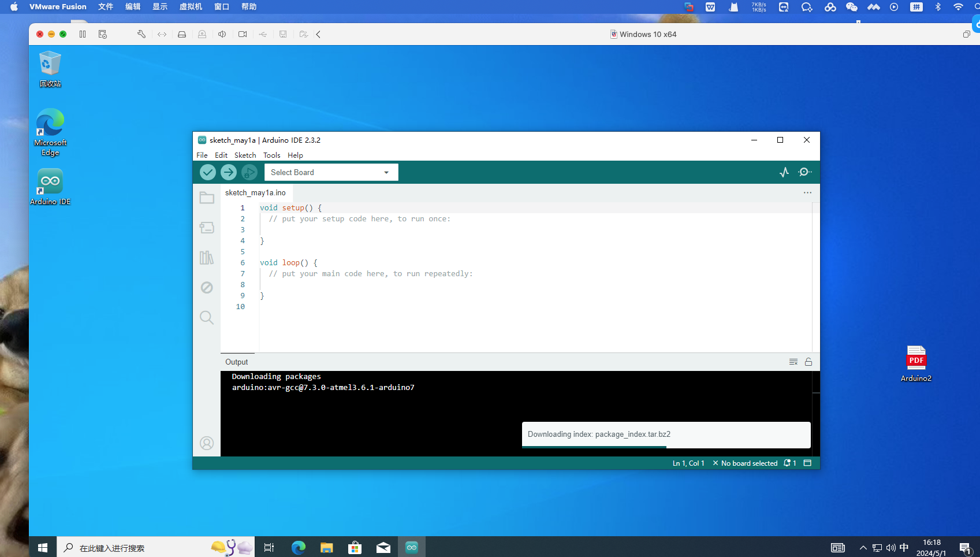Click the avr-gcc package output line
Viewport: 980px width, 557px height.
[323, 388]
